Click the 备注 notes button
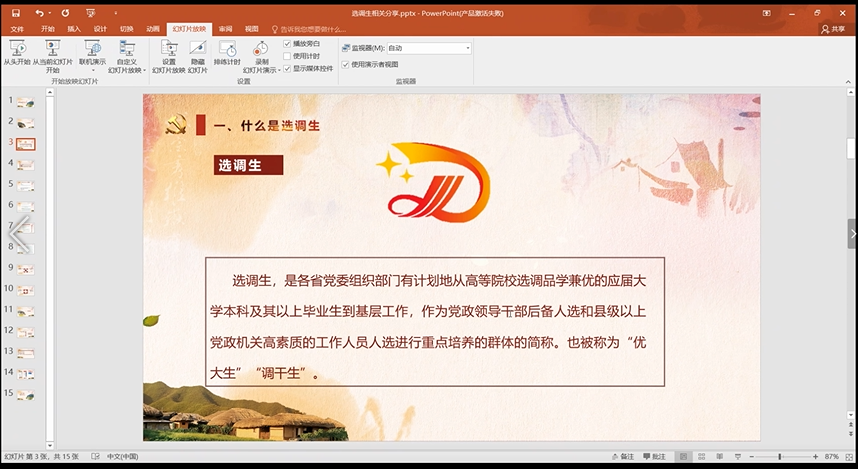 [624, 457]
